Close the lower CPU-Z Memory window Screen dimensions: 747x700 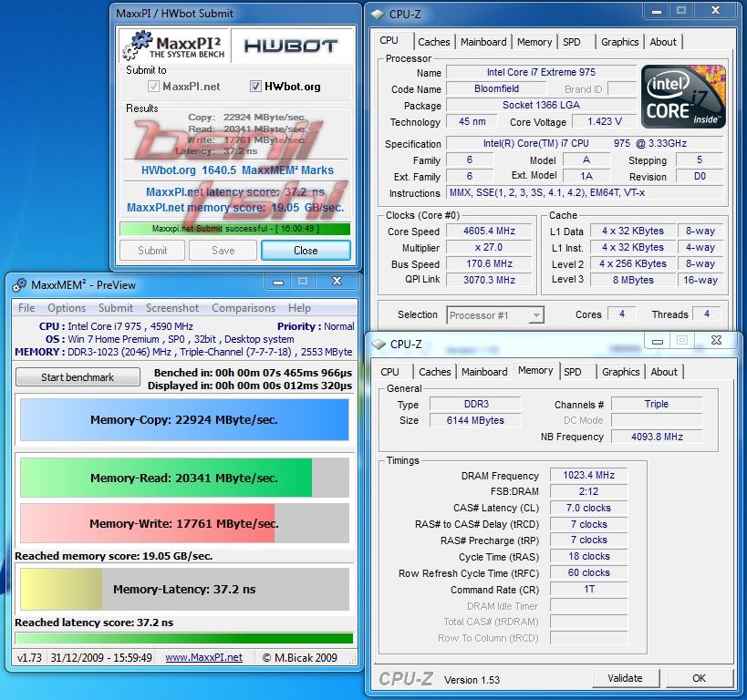click(716, 340)
